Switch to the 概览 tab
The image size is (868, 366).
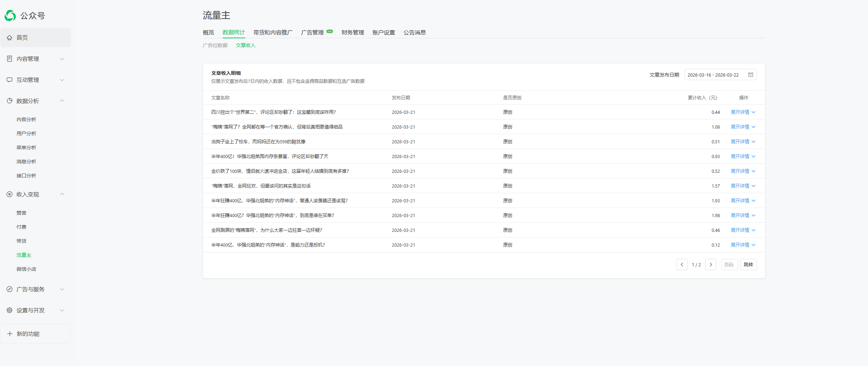tap(208, 32)
